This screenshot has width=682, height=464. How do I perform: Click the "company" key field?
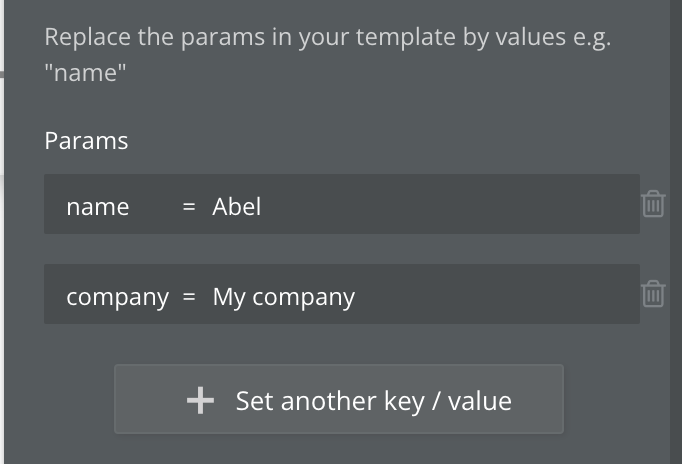coord(117,297)
